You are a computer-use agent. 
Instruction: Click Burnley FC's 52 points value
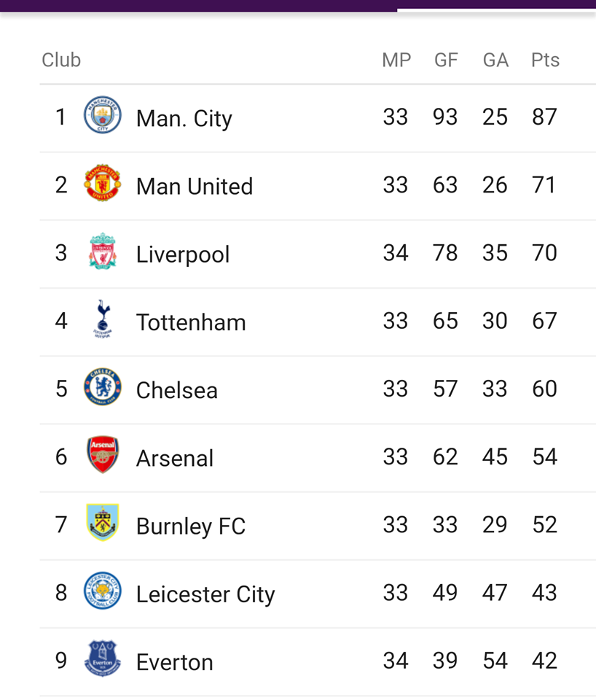pyautogui.click(x=545, y=524)
